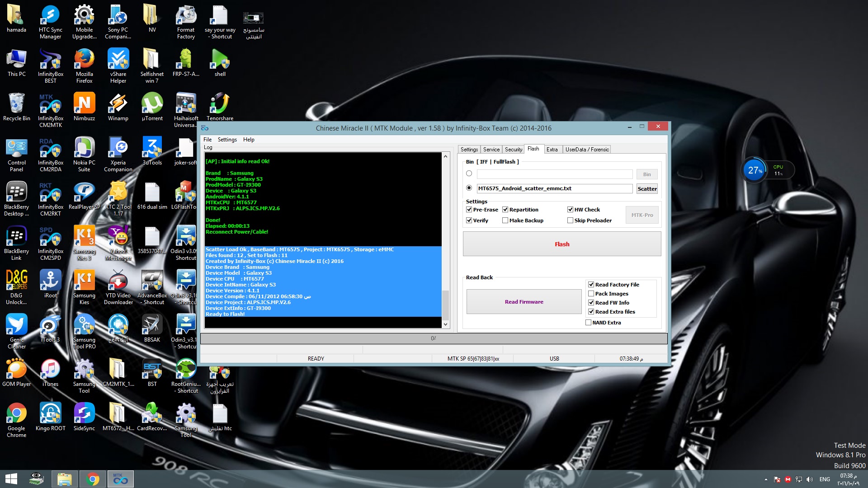
Task: Toggle the Repartition checkbox
Action: 505,210
